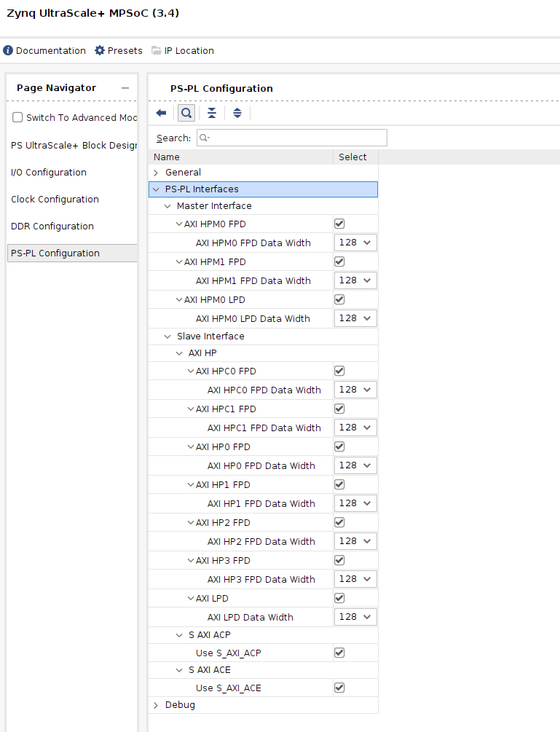Minimize the Page Navigator panel
Screen dimensions: 560x732
point(125,88)
